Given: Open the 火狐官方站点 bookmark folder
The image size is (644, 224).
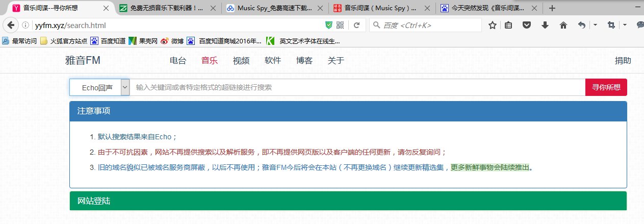Looking at the screenshot, I should (64, 41).
